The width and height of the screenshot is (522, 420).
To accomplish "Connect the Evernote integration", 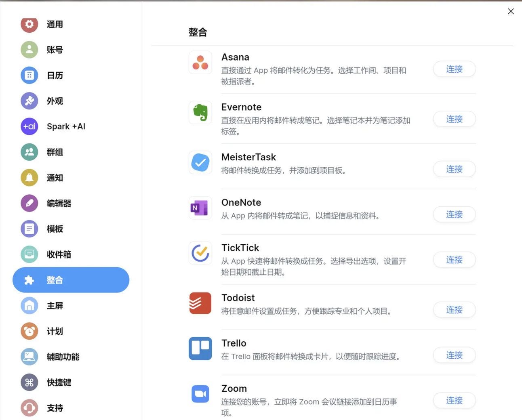I will coord(454,119).
